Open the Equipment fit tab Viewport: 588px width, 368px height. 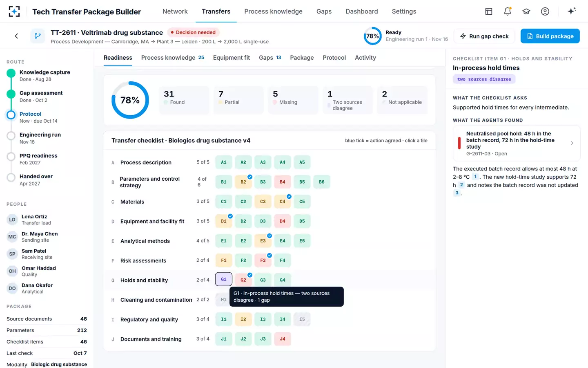coord(231,58)
